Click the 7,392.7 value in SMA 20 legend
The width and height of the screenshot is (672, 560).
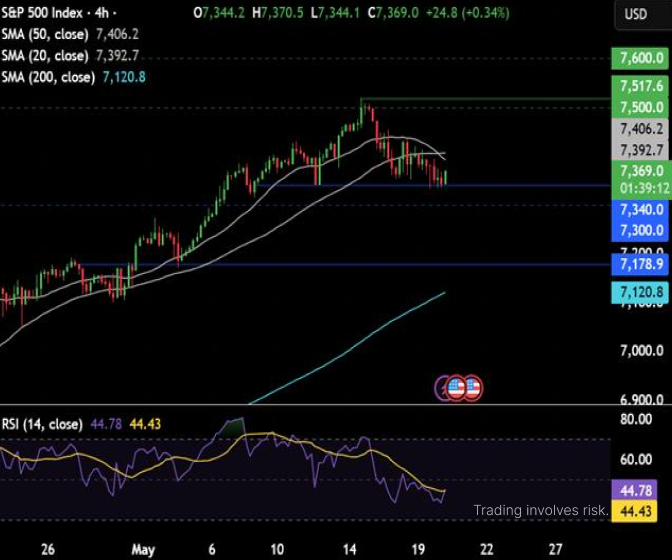pos(117,56)
